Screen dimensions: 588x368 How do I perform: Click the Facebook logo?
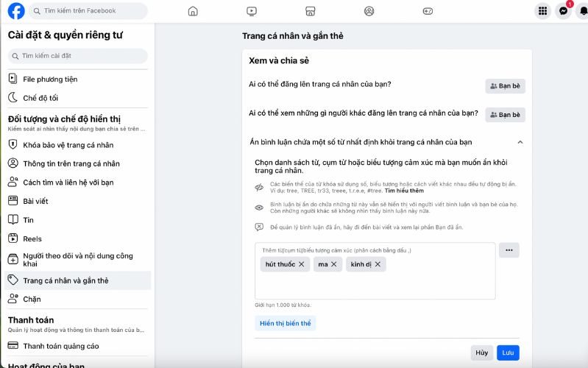(16, 11)
